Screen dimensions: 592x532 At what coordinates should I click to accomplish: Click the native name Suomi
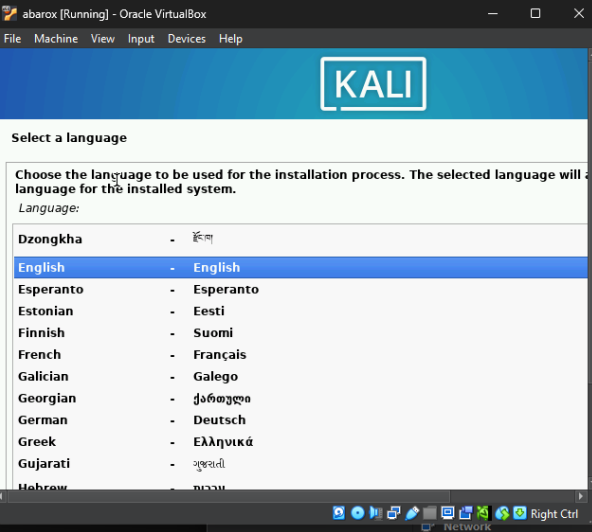(213, 333)
